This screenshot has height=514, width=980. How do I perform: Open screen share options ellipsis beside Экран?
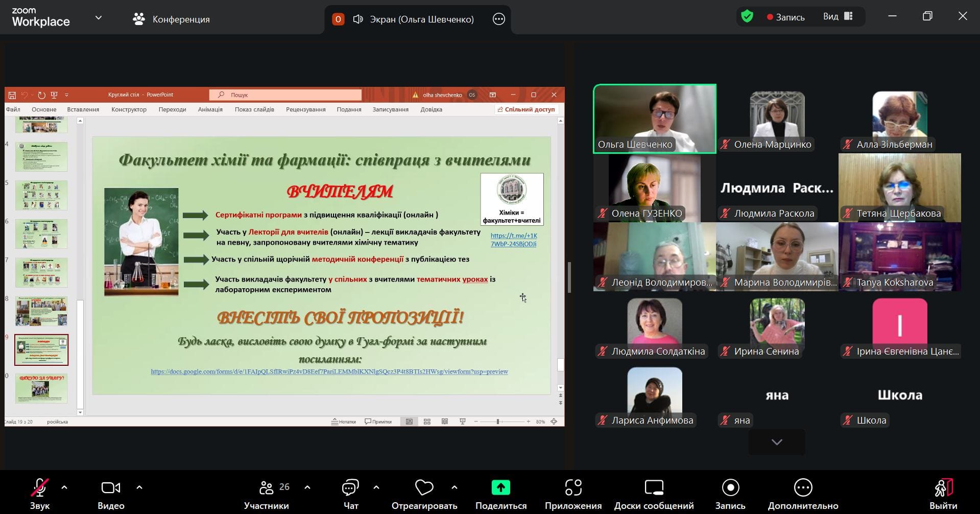pos(498,19)
